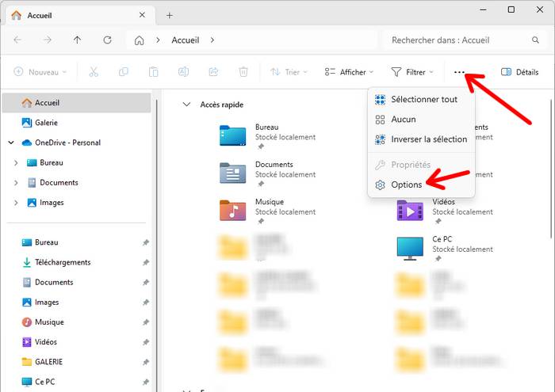The image size is (555, 392).
Task: Expand the OneDrive Documents subfolder
Action: pyautogui.click(x=16, y=183)
